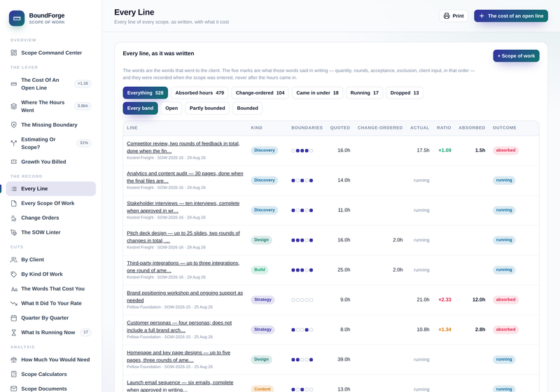Viewport: 560px width, 392px height.
Task: Click the Boundaries column header
Action: click(307, 128)
